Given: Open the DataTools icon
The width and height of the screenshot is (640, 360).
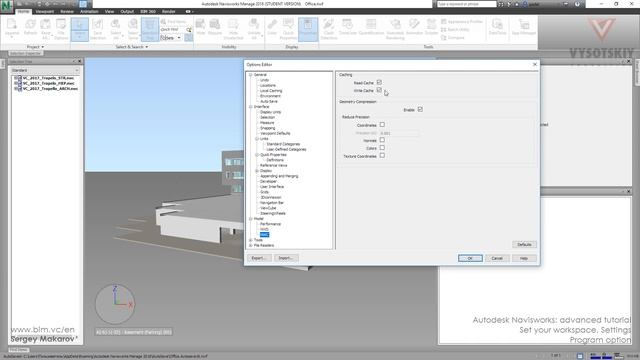Looking at the screenshot, I should coord(498,27).
